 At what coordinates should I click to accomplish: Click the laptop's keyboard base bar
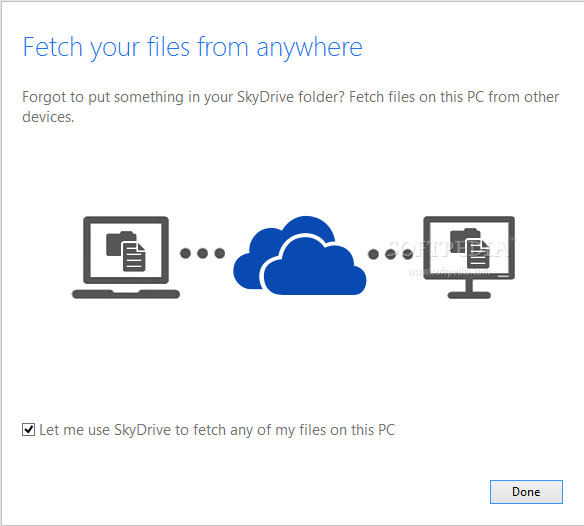126,294
